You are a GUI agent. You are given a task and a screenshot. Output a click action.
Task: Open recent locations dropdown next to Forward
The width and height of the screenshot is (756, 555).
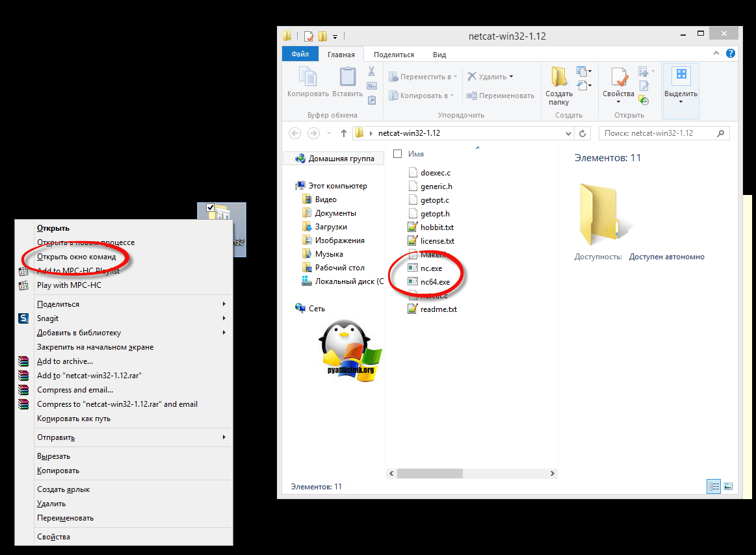tap(330, 133)
